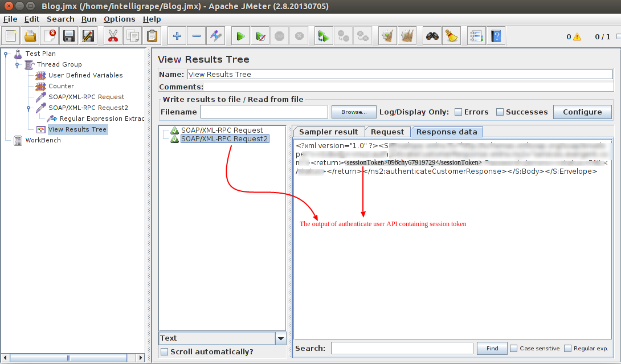Viewport: 621px width, 364px height.
Task: Click the Copy toolbar icon
Action: coord(132,36)
